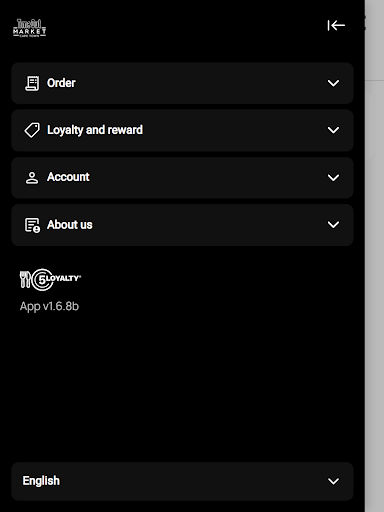Viewport: 384px width, 512px height.
Task: Expand the Order section chevron
Action: coord(333,83)
